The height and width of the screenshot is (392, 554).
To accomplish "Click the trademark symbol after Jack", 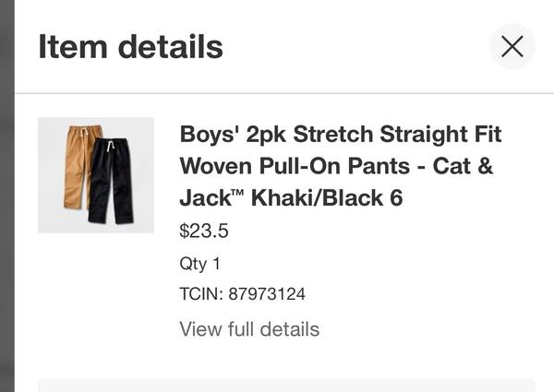I will pyautogui.click(x=238, y=193).
